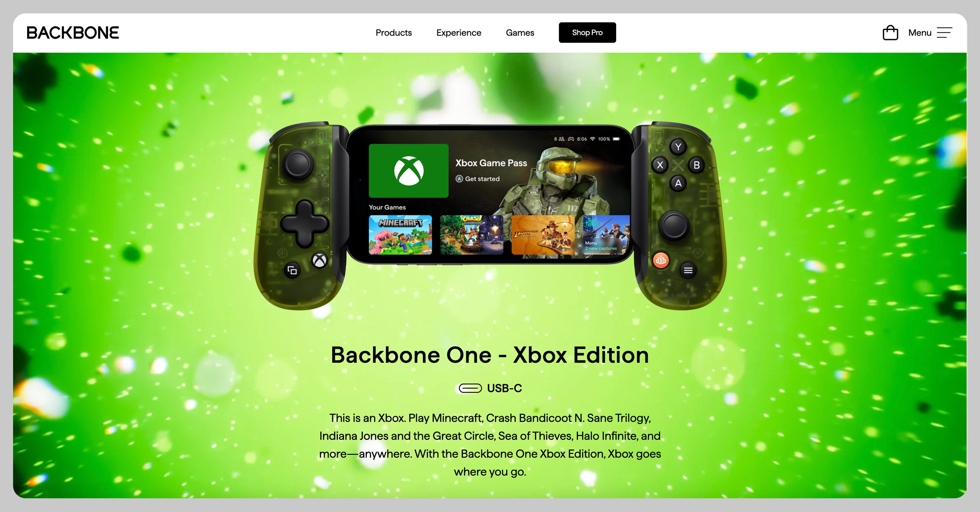
Task: Go to the Games menu item
Action: (x=520, y=33)
